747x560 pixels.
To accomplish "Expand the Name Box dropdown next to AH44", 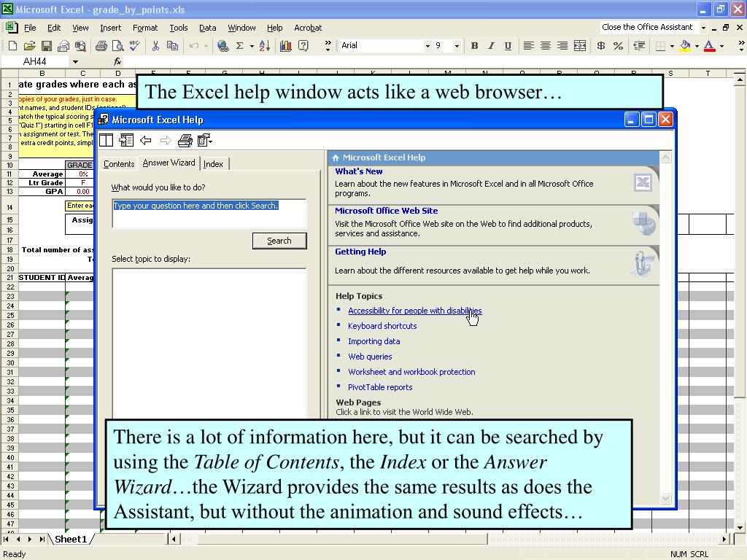I will pyautogui.click(x=75, y=62).
